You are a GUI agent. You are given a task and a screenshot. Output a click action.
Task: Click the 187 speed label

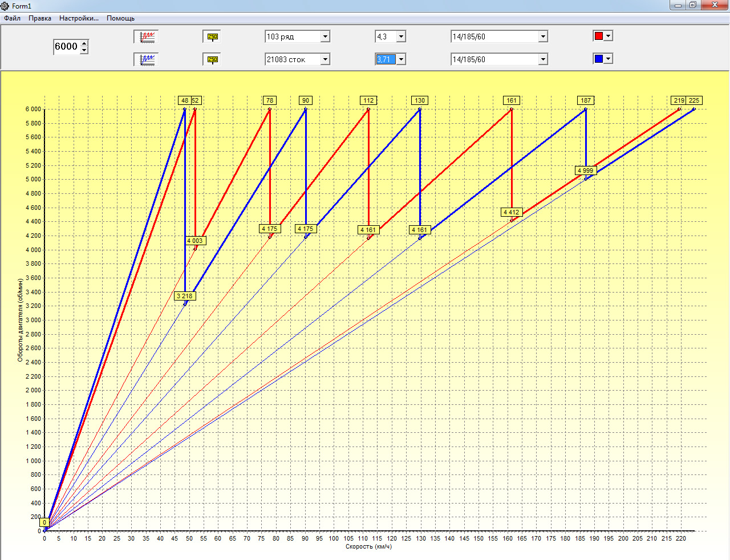[x=586, y=100]
